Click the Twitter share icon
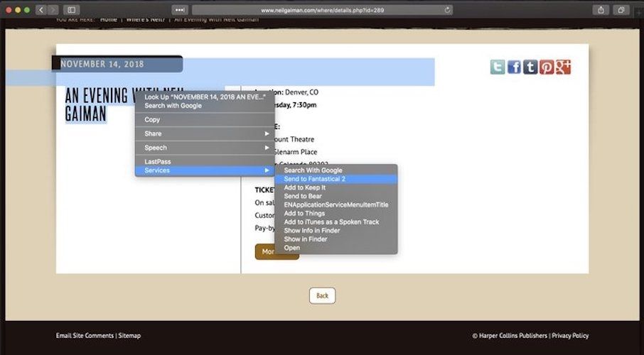The height and width of the screenshot is (355, 644). click(498, 67)
